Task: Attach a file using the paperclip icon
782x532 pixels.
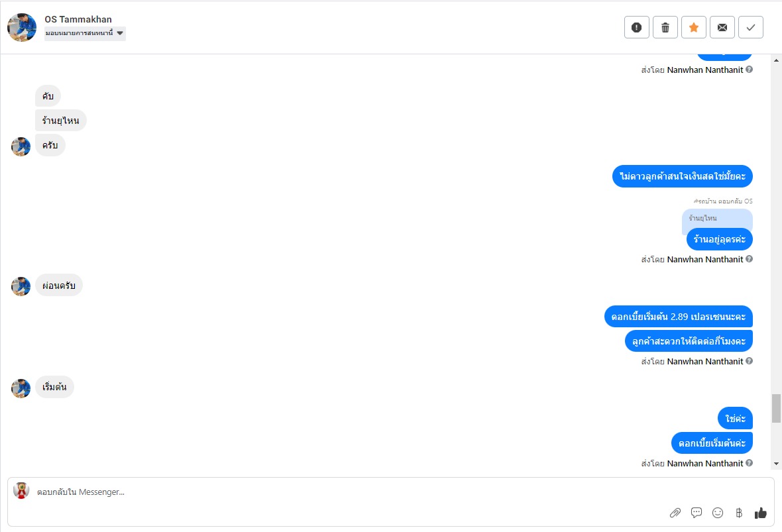Action: coord(675,512)
